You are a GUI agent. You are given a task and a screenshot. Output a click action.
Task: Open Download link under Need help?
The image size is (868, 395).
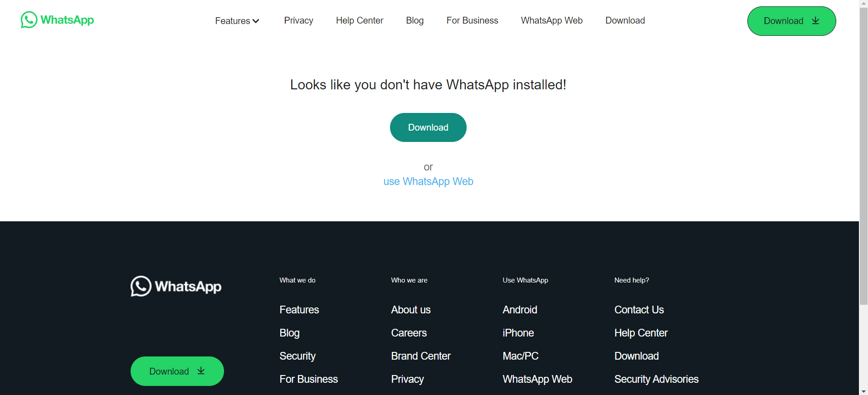click(636, 356)
